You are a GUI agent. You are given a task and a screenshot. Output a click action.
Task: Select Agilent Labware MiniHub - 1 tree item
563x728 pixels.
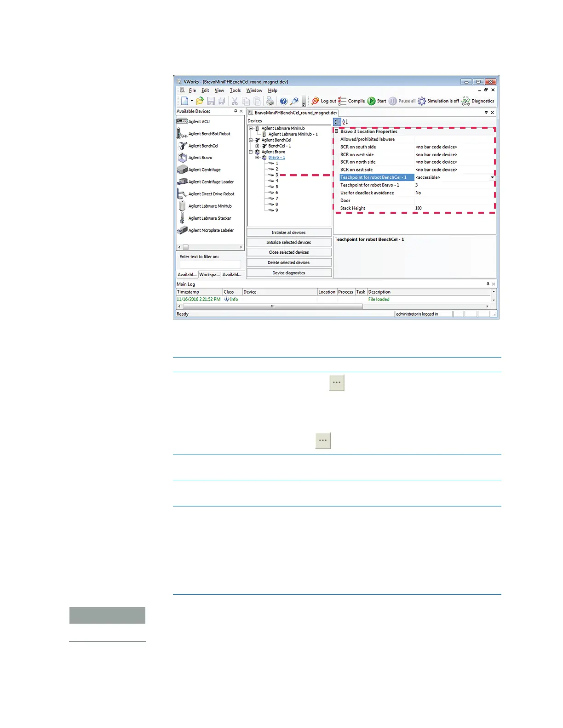(x=293, y=134)
